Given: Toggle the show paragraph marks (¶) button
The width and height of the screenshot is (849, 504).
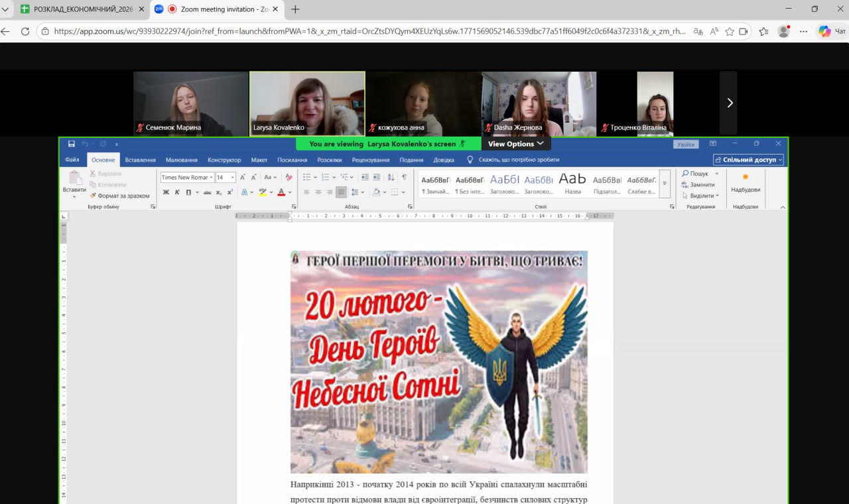Looking at the screenshot, I should click(x=404, y=177).
